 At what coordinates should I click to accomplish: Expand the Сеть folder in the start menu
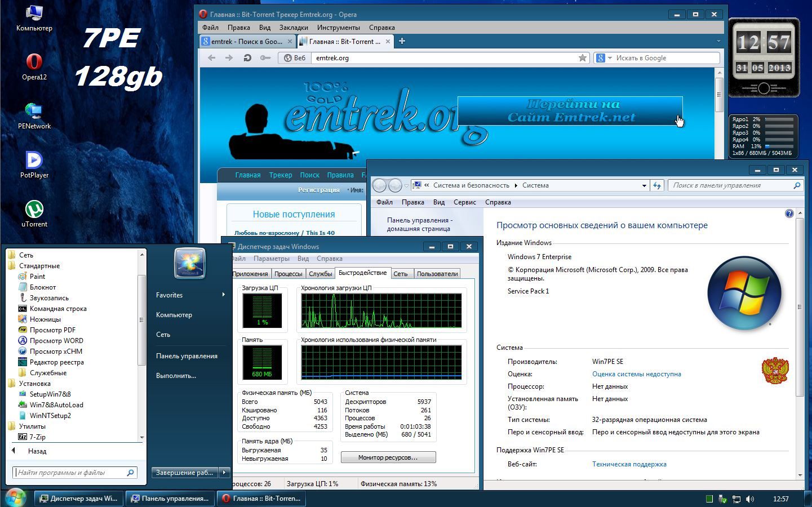[x=20, y=255]
